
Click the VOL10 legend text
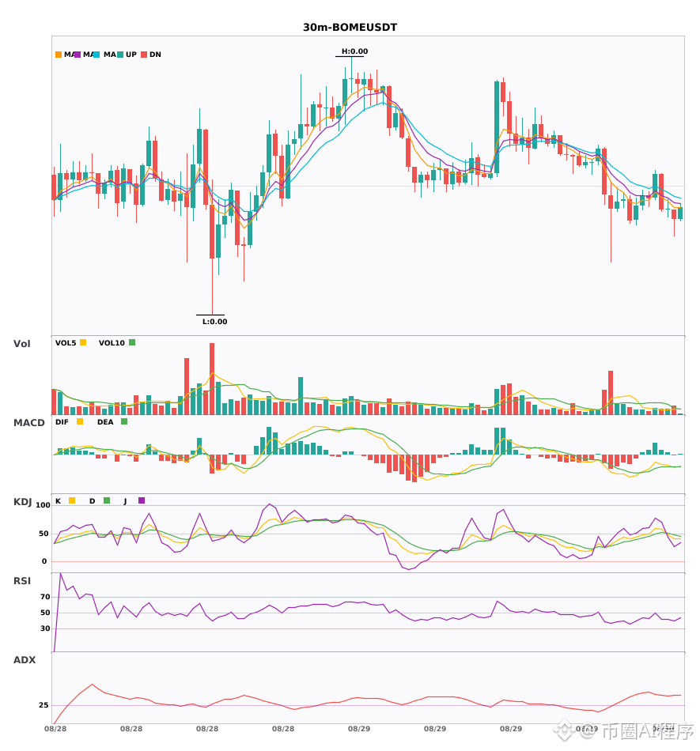tap(112, 342)
